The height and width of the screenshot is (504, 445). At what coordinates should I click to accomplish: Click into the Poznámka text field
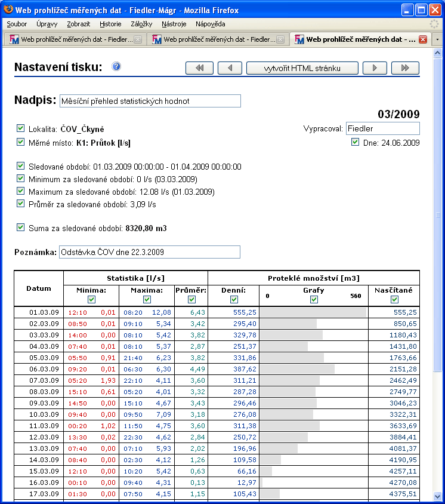tap(149, 252)
